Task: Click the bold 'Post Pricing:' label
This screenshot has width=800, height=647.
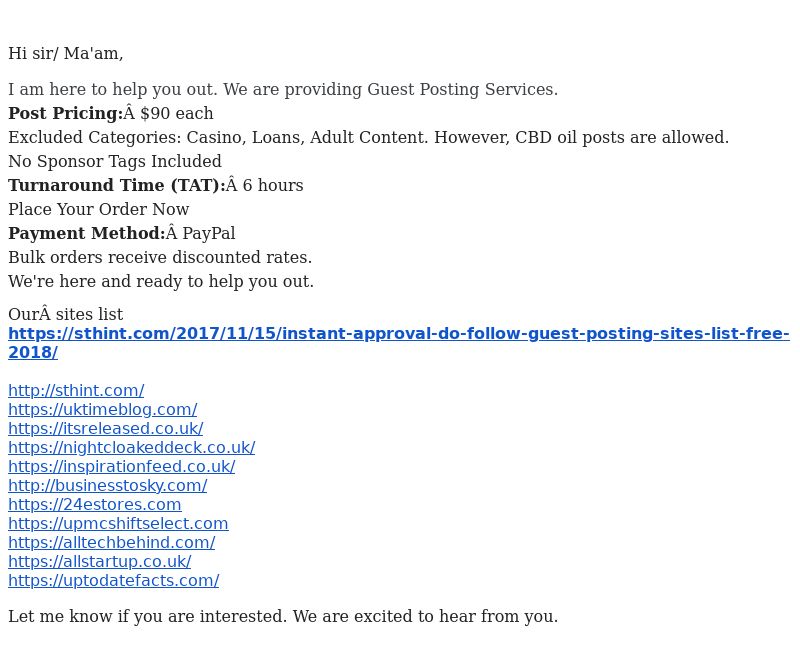Action: (x=65, y=113)
